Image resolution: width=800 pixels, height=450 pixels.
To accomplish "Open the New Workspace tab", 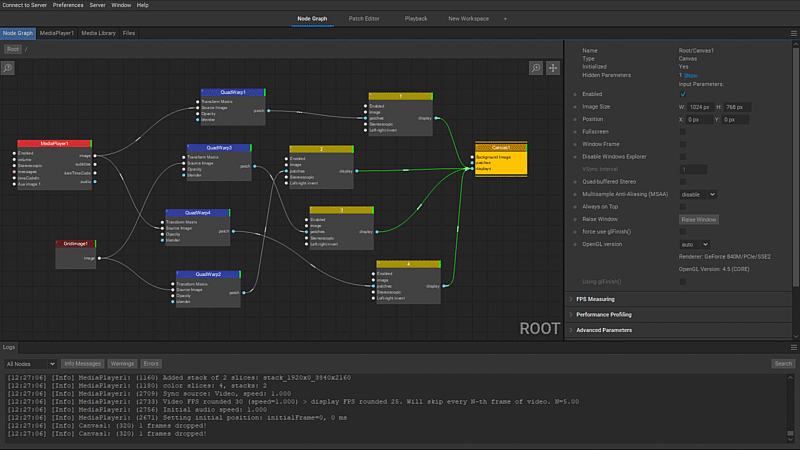I will point(468,19).
